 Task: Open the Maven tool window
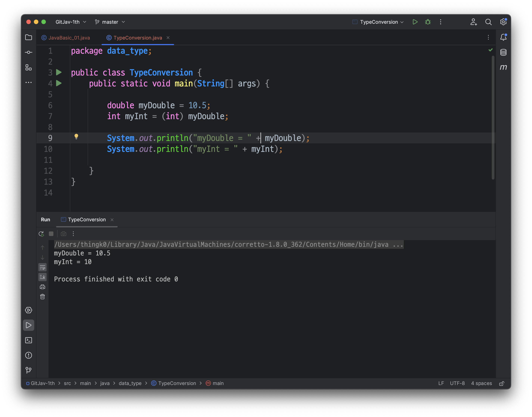point(503,67)
